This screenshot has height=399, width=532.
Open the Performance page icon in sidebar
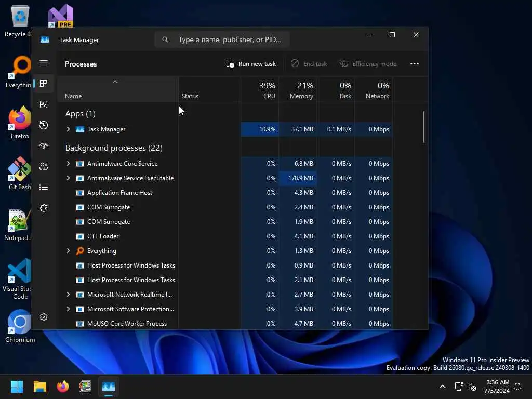[x=44, y=104]
